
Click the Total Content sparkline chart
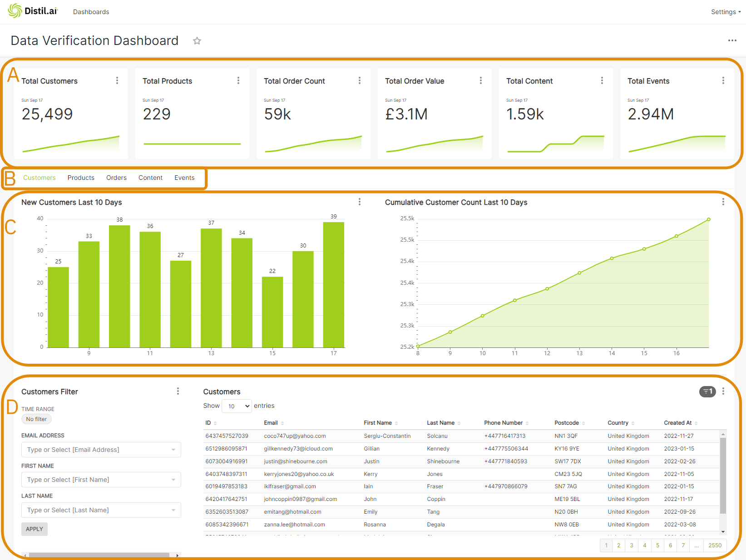click(555, 144)
